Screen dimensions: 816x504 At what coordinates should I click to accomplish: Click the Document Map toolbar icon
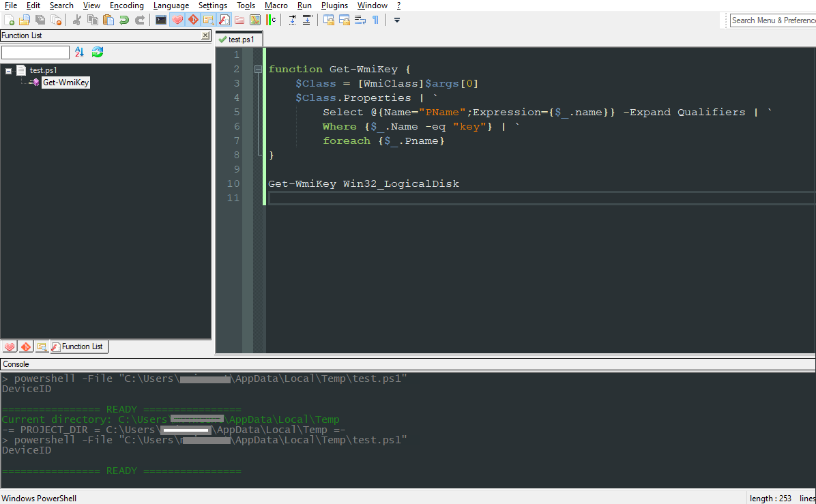(x=255, y=20)
